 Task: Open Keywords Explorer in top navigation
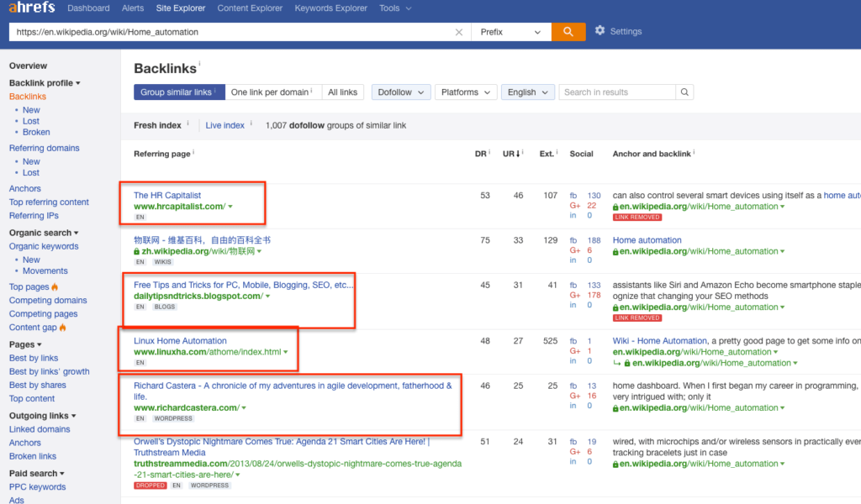click(331, 8)
